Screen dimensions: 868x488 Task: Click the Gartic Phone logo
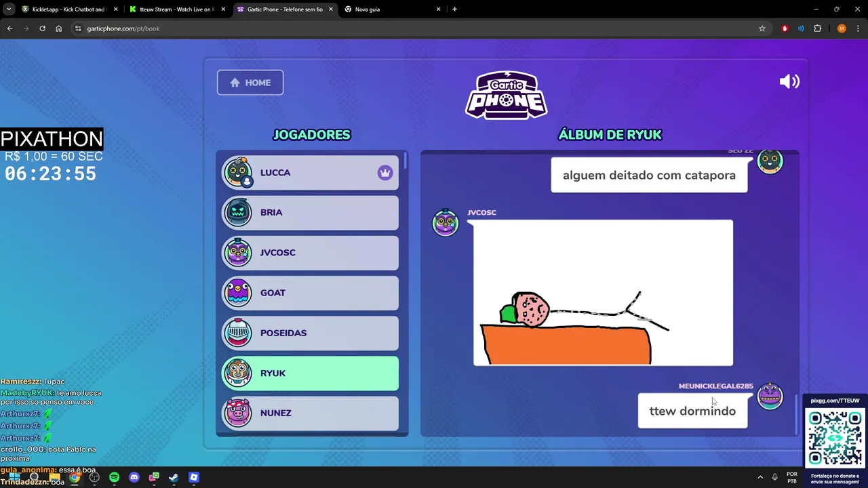pyautogui.click(x=507, y=96)
